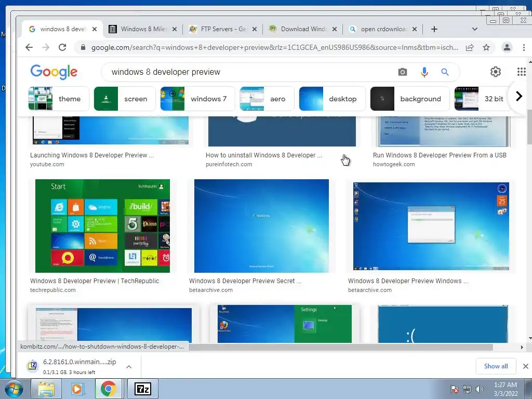The width and height of the screenshot is (532, 399).
Task: Open Google quick settings gear
Action: pyautogui.click(x=495, y=72)
